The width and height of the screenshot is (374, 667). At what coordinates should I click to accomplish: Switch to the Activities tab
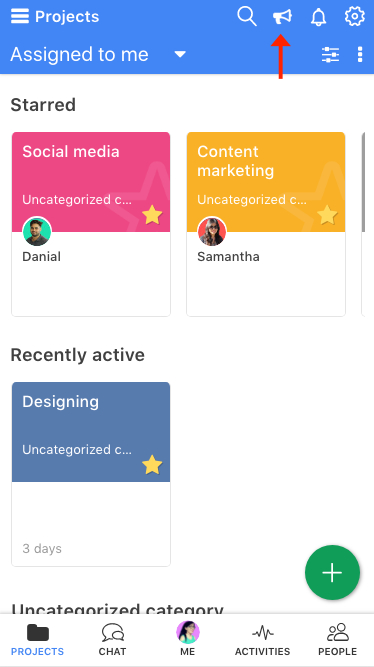click(x=263, y=640)
